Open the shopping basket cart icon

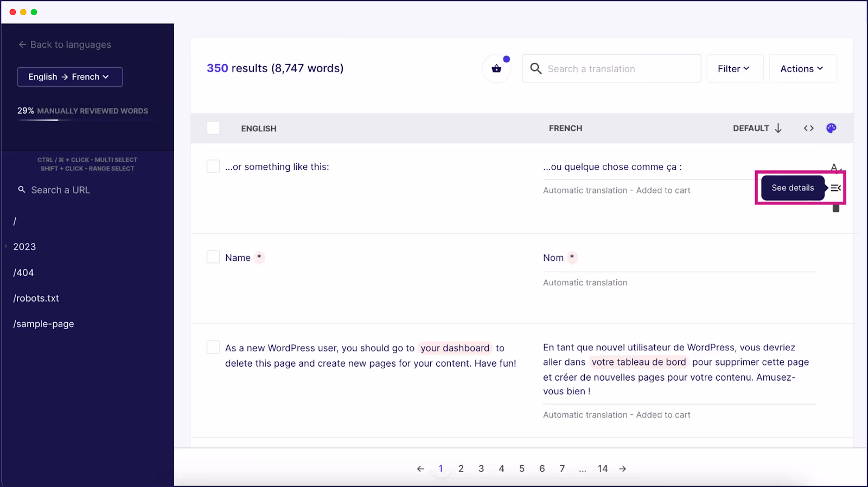[496, 68]
